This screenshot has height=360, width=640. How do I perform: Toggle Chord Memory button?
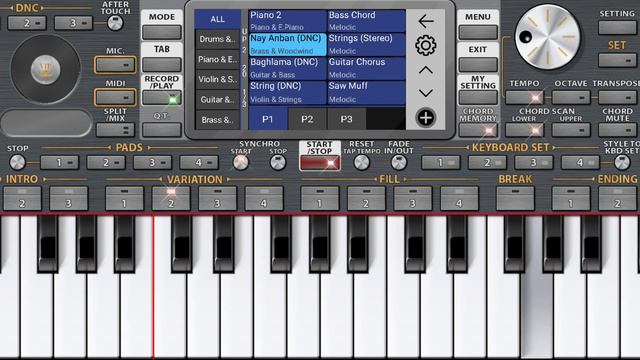(x=478, y=130)
